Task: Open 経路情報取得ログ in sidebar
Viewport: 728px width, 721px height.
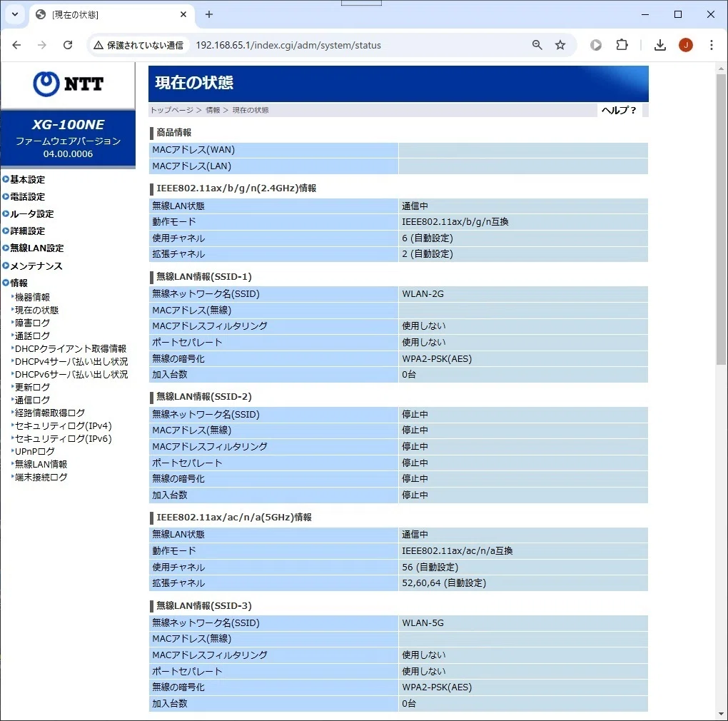Action: 50,413
